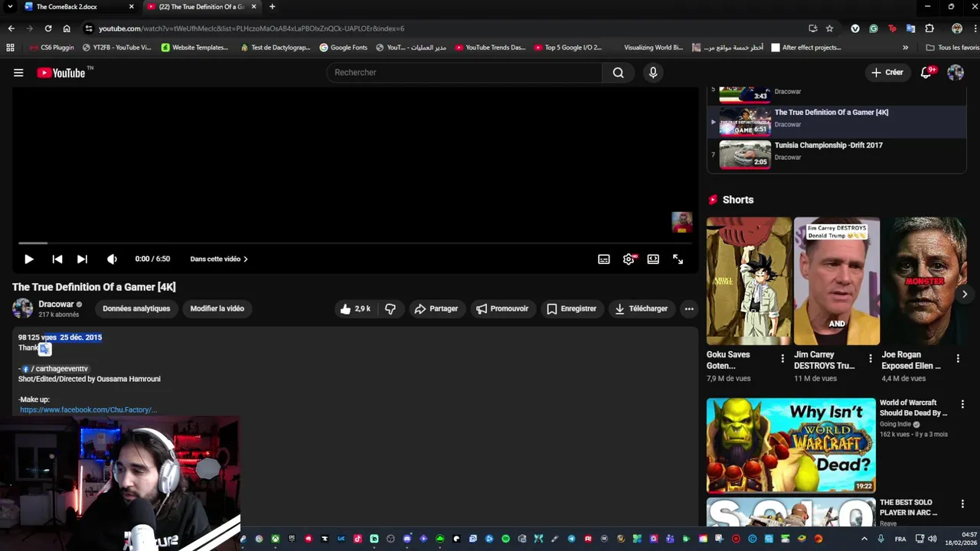
Task: Bookmark this page with star icon
Action: pyautogui.click(x=829, y=28)
